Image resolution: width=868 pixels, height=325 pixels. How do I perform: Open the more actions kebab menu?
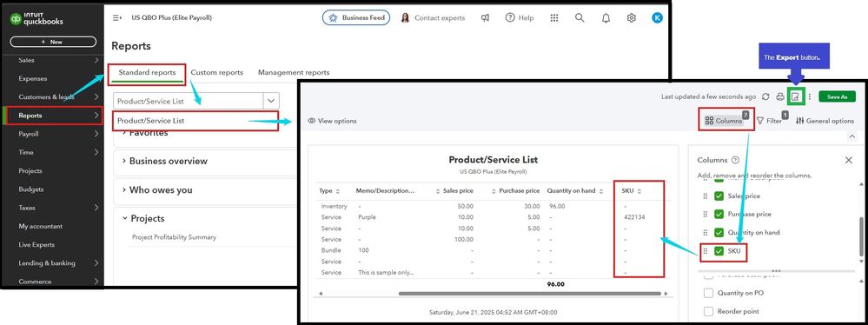point(809,96)
